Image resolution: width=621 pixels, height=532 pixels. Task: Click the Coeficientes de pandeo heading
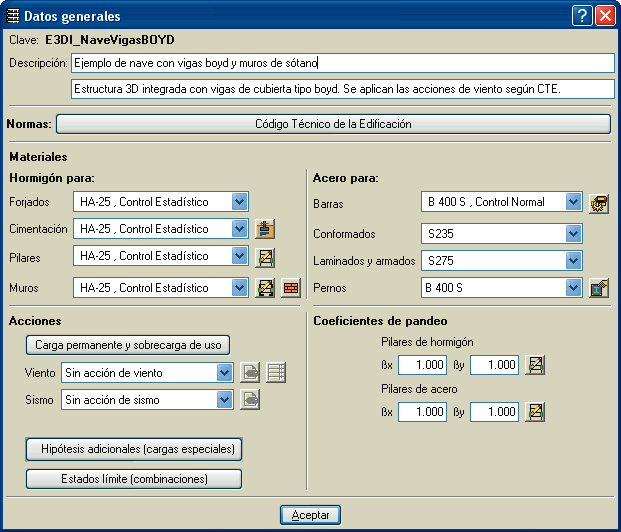(x=380, y=321)
